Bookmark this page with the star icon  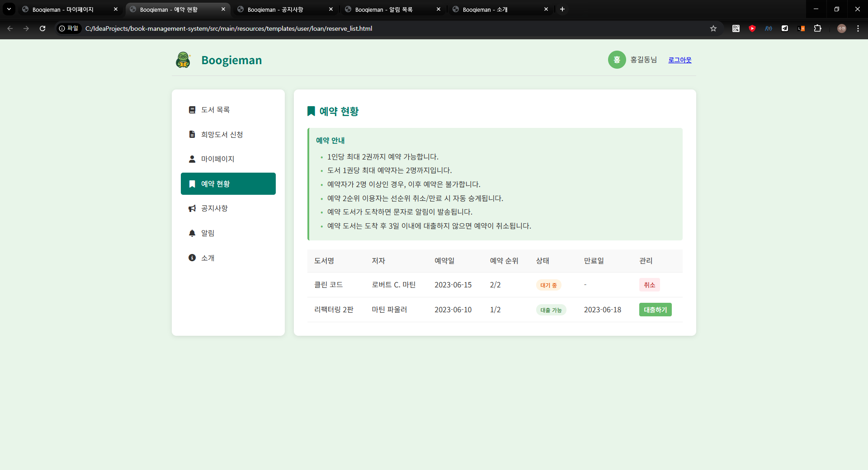tap(713, 28)
